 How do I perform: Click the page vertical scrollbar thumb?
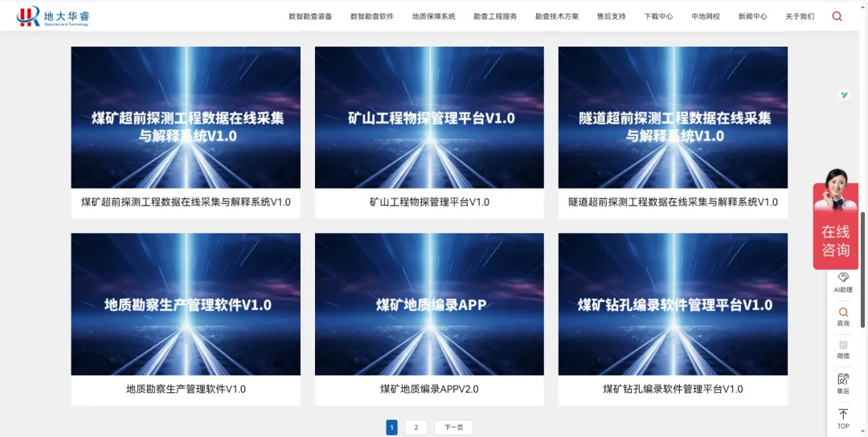click(863, 270)
